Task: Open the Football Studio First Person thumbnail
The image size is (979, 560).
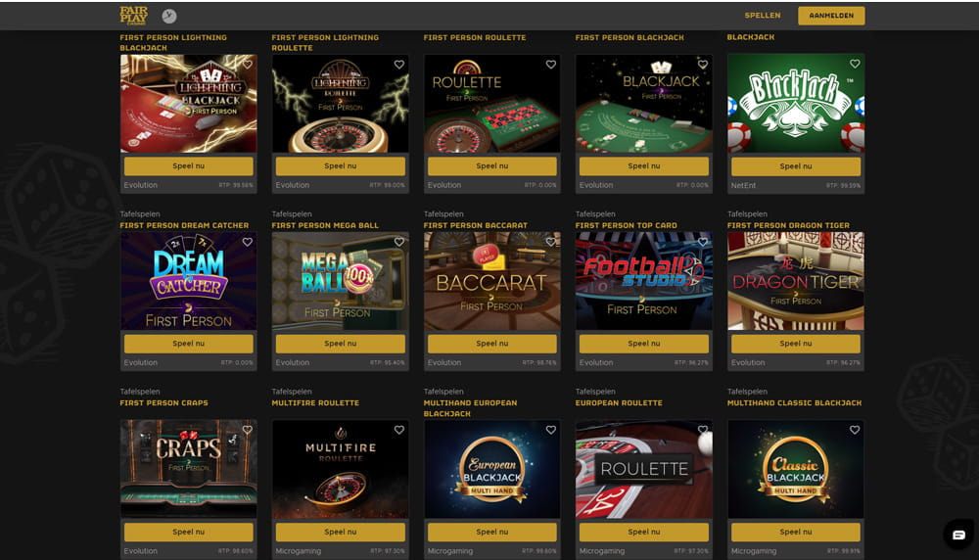Action: point(644,281)
